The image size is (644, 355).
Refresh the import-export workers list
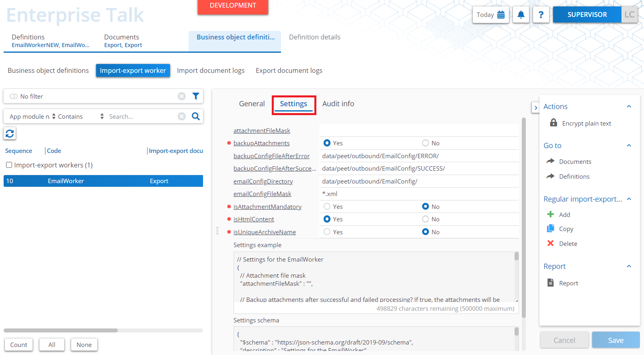(x=10, y=133)
